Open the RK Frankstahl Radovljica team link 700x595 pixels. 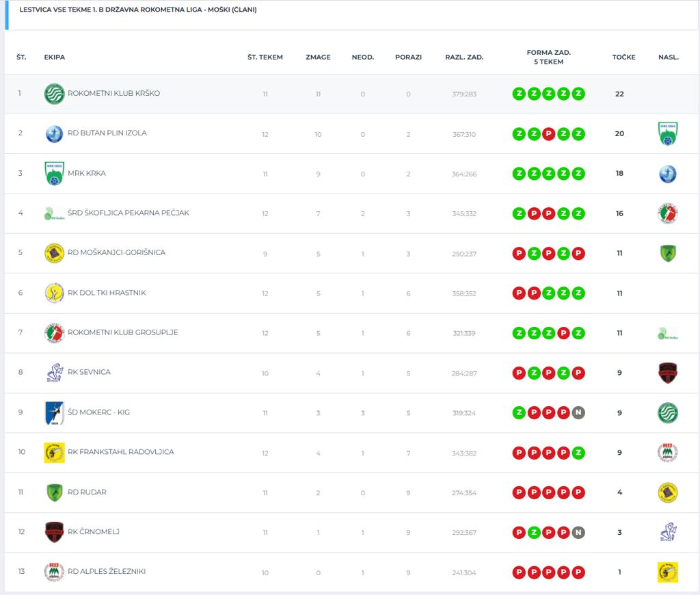(x=120, y=452)
